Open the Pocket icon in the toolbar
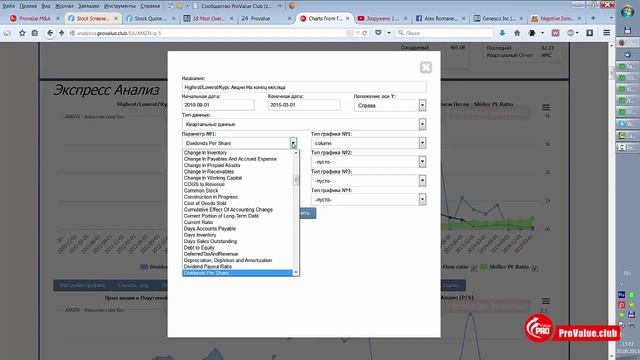The height and width of the screenshot is (360, 640). click(x=378, y=33)
